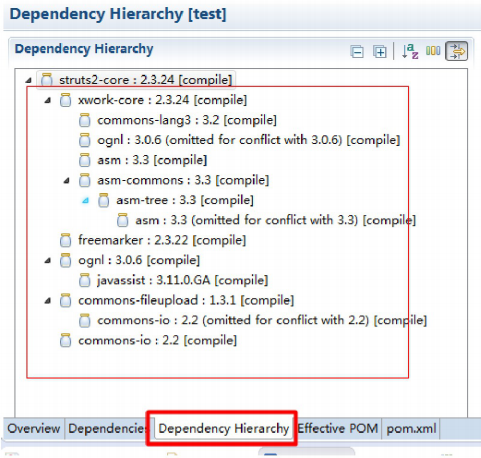This screenshot has height=458, width=481.
Task: Click the Collapse All toolbar icon
Action: pyautogui.click(x=357, y=52)
